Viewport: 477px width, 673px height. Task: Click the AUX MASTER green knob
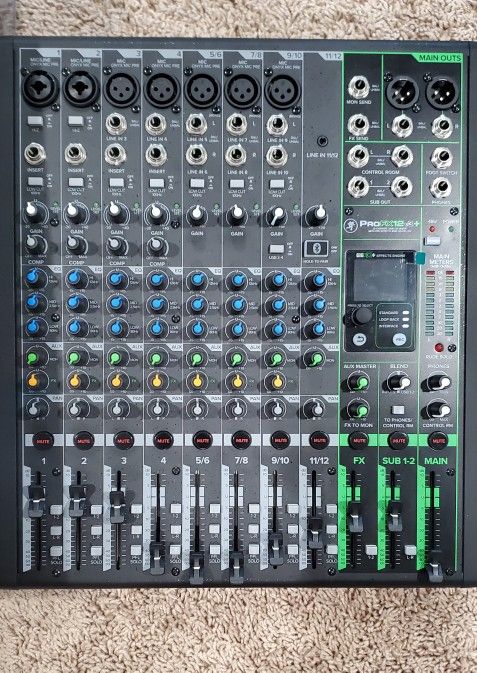pyautogui.click(x=360, y=381)
